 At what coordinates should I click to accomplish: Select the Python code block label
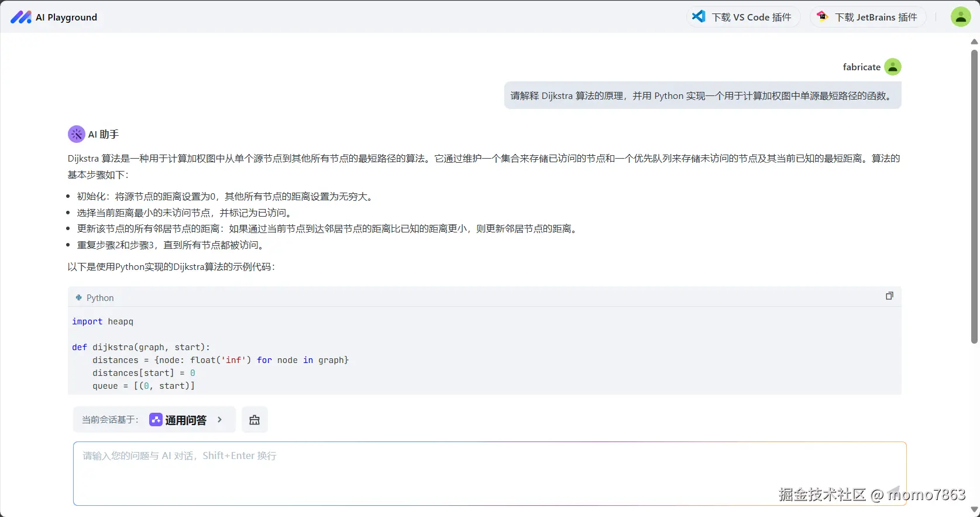[x=100, y=297]
